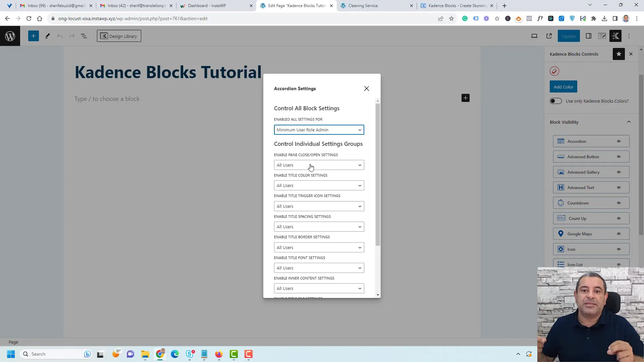644x362 pixels.
Task: Toggle Count Up visibility eye
Action: pos(619,218)
